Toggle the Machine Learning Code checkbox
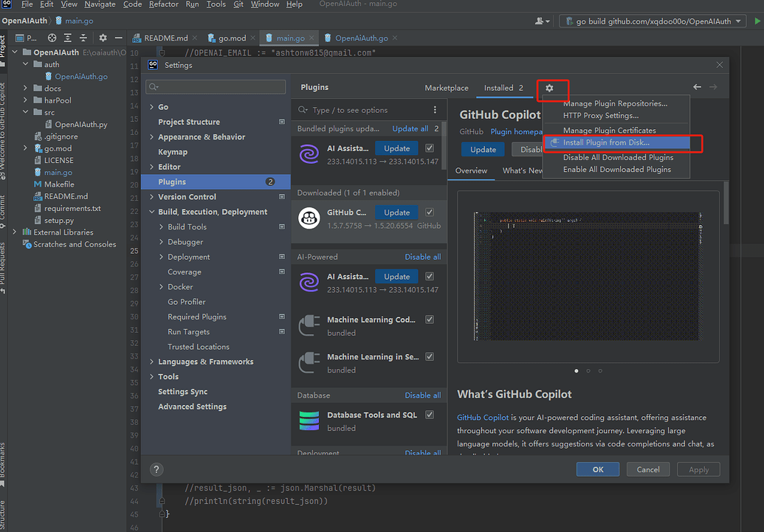 click(430, 319)
